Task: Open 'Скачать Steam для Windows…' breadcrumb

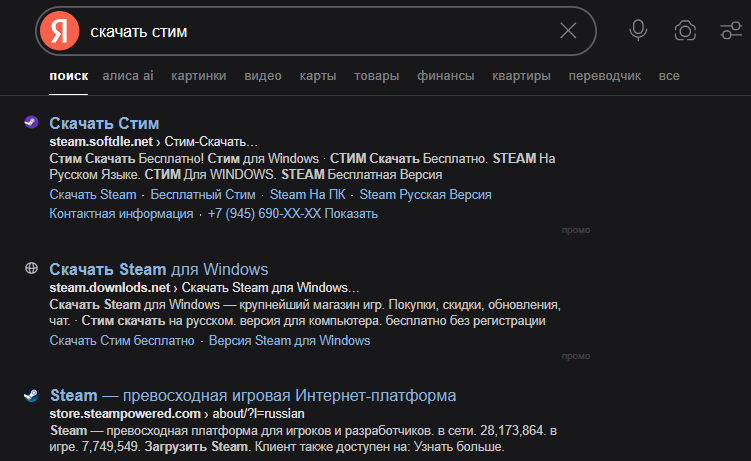Action: point(270,288)
